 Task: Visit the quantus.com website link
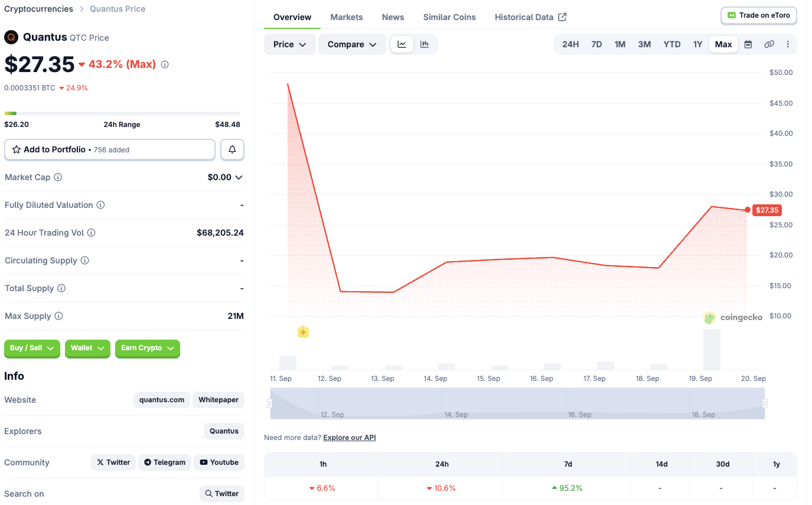tap(162, 400)
